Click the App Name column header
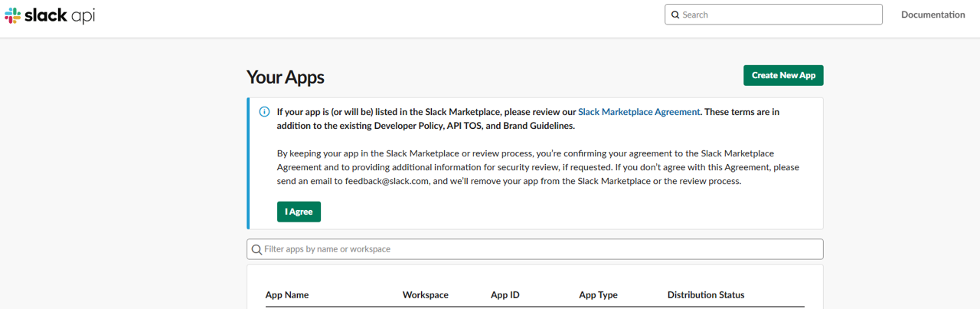The height and width of the screenshot is (309, 980). 287,295
